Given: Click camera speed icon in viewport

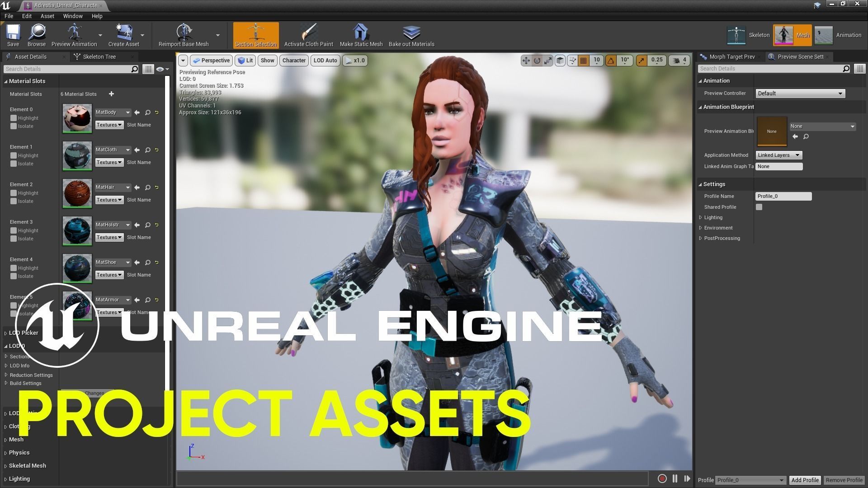Looking at the screenshot, I should coord(676,61).
